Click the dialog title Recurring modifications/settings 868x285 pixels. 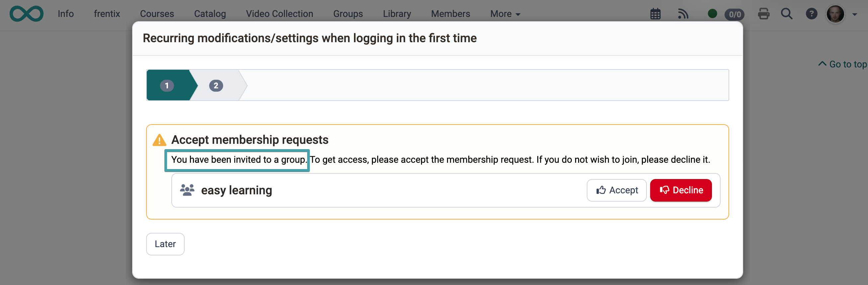(x=310, y=38)
